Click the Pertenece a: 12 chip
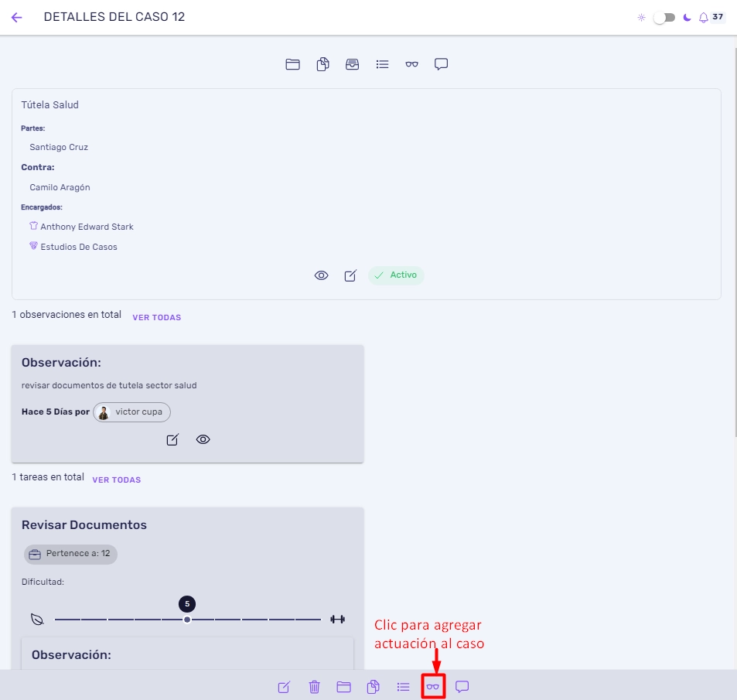The height and width of the screenshot is (700, 737). (70, 555)
